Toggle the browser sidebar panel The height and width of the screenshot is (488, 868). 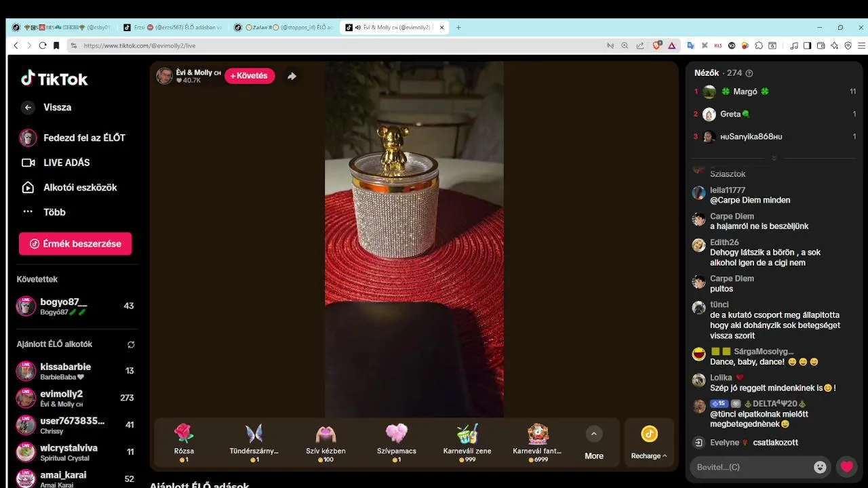pos(807,45)
